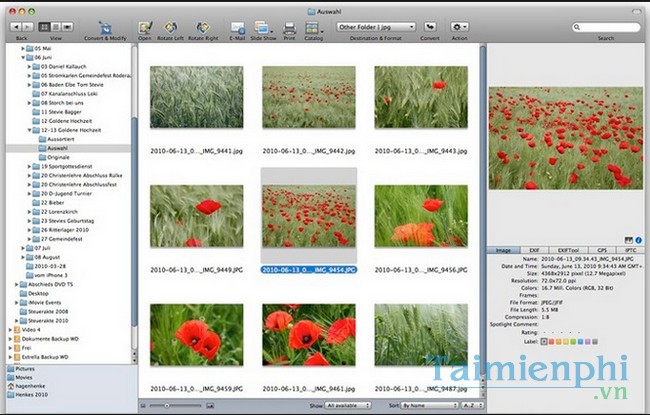This screenshot has height=415, width=650.
Task: Click the Convert arrow button
Action: 430,27
